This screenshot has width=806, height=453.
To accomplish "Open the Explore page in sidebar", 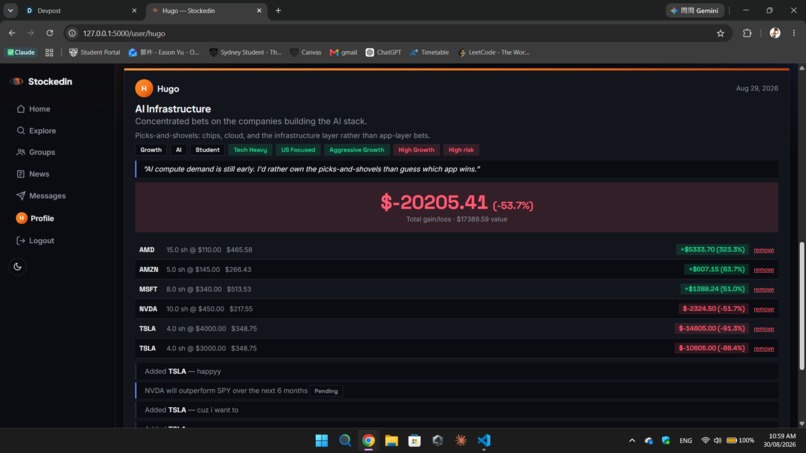I will coord(36,131).
